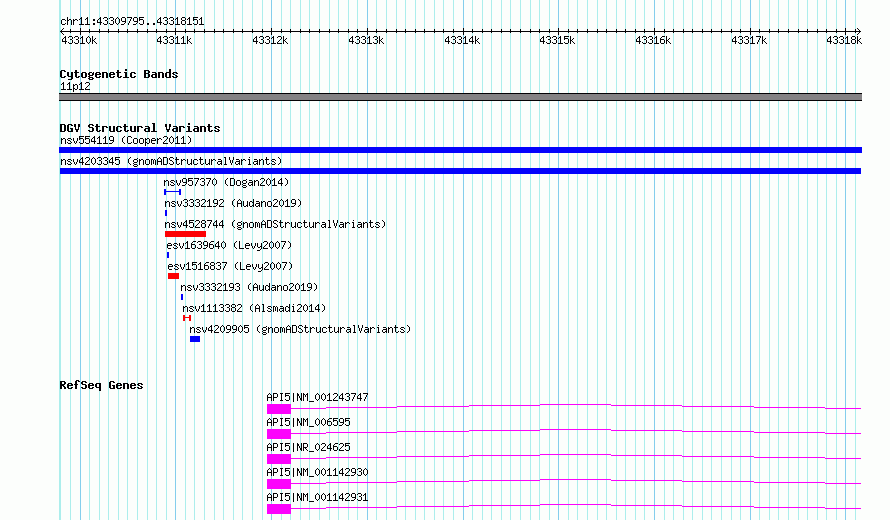The width and height of the screenshot is (890, 520).
Task: Open the API5|NM_006595 gene label
Action: pyautogui.click(x=308, y=422)
